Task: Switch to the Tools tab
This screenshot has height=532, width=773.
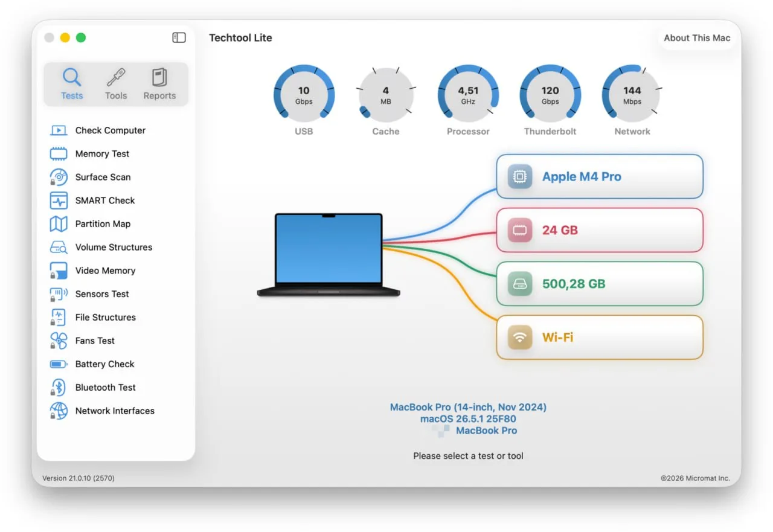Action: (116, 85)
